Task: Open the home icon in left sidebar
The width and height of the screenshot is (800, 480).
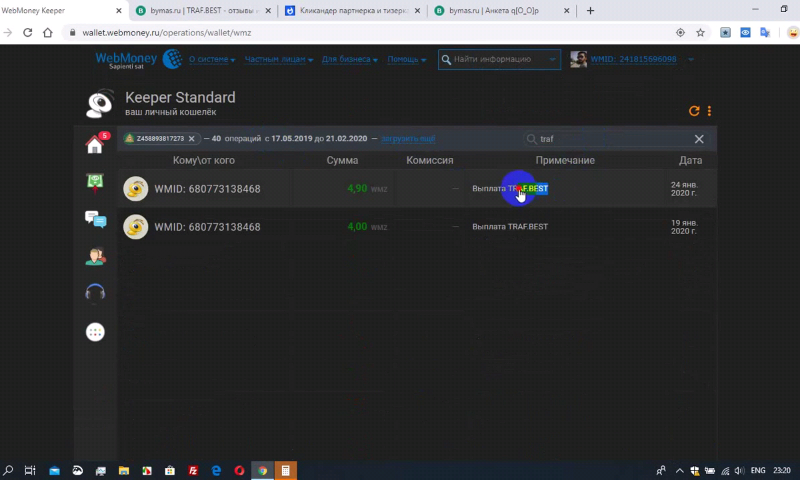Action: 95,145
